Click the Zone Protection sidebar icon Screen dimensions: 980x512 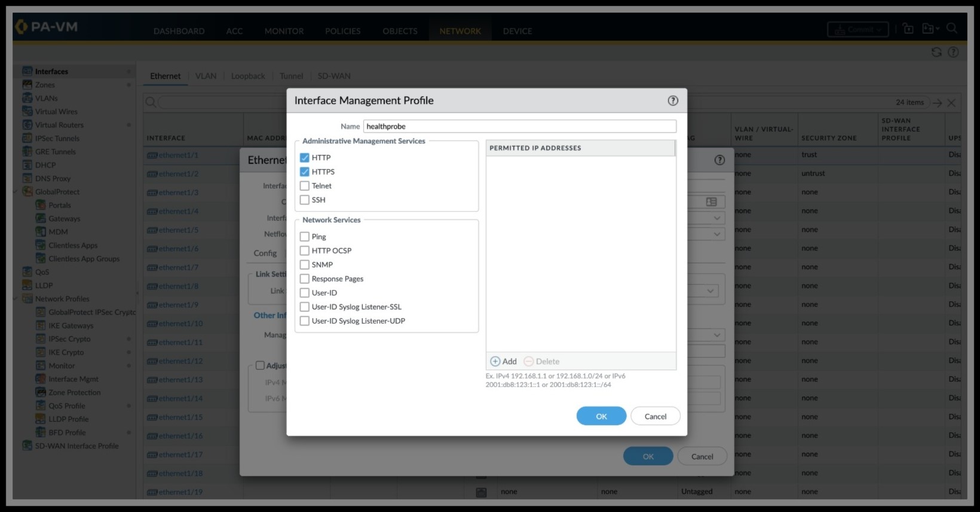coord(41,392)
